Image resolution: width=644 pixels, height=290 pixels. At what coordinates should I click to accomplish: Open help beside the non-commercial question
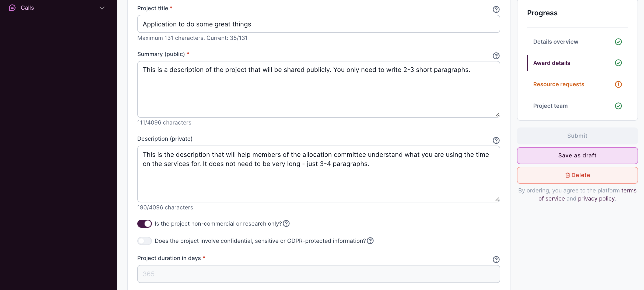click(286, 223)
